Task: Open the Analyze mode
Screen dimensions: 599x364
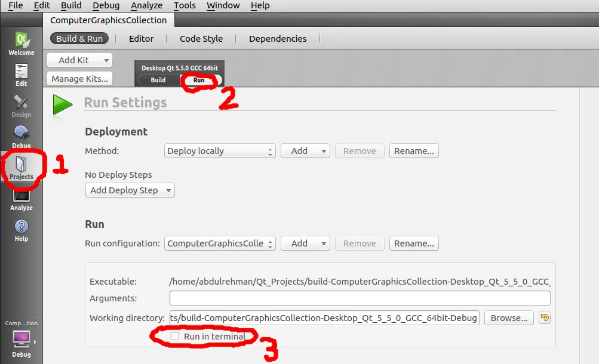Action: click(x=21, y=199)
